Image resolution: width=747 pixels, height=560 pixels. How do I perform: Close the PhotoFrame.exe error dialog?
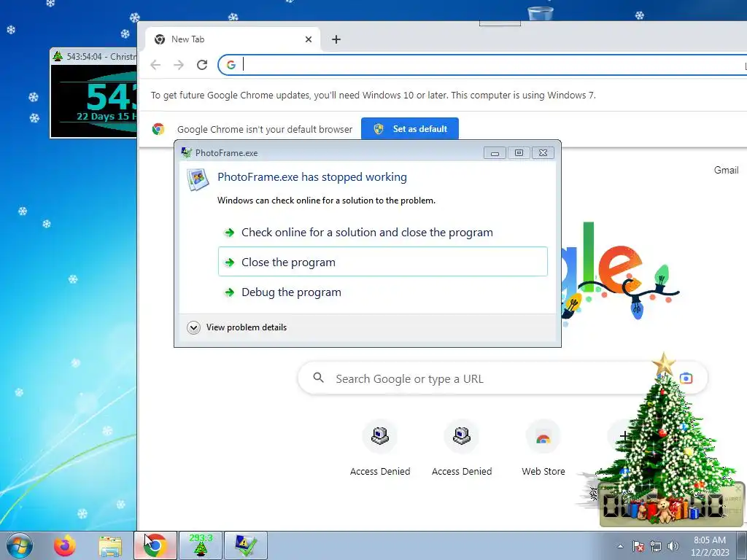(543, 153)
